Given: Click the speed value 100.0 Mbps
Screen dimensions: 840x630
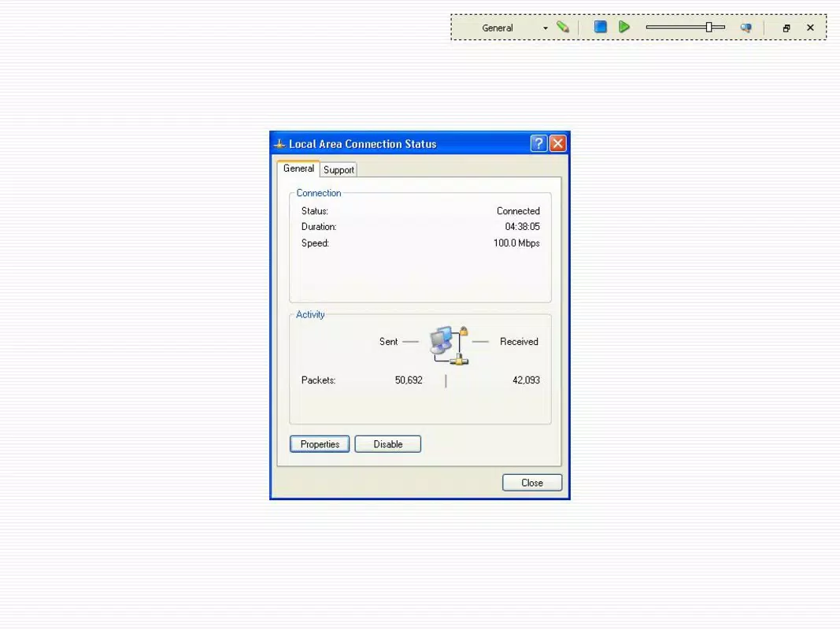Looking at the screenshot, I should tap(516, 243).
